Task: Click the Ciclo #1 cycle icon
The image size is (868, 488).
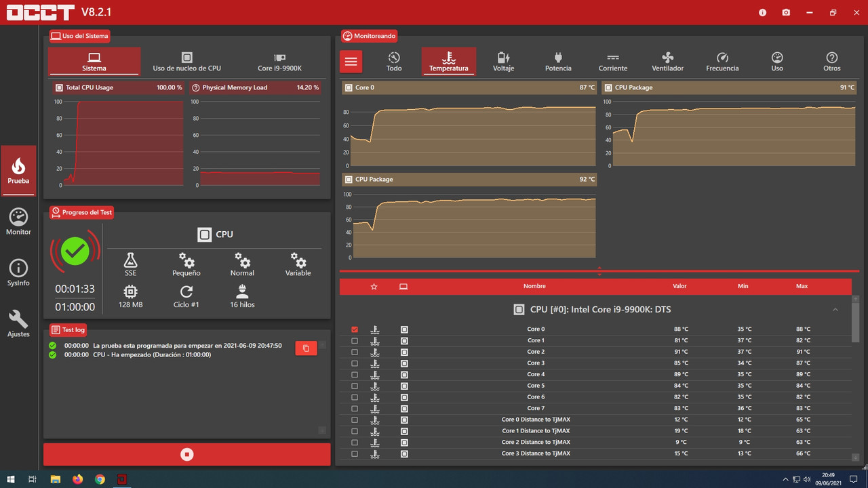Action: 186,297
